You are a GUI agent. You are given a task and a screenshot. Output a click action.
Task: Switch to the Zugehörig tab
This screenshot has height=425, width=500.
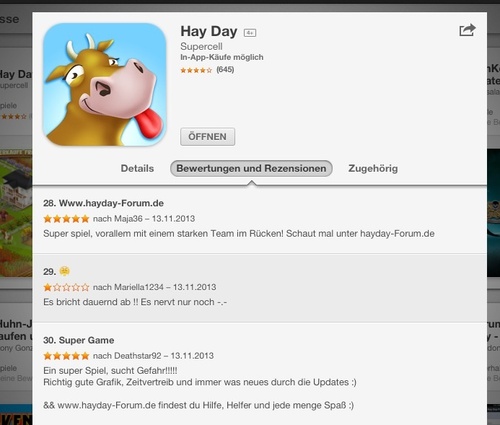click(373, 168)
